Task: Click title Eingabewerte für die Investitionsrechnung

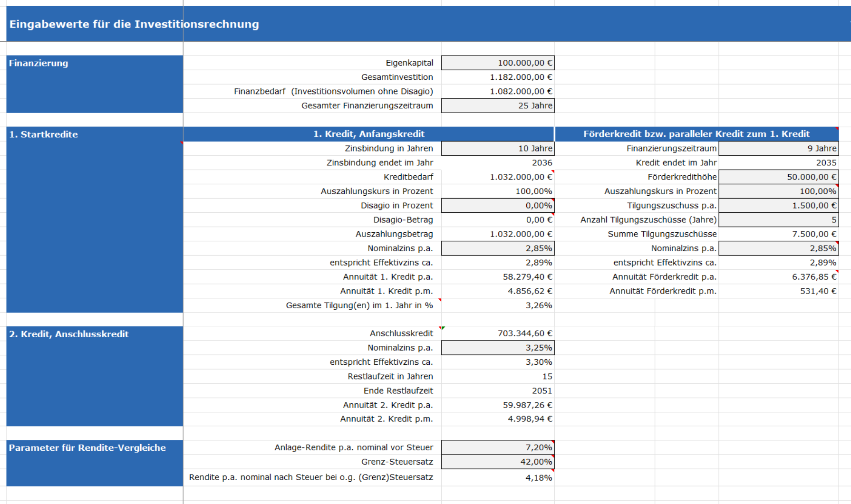Action: 134,24
